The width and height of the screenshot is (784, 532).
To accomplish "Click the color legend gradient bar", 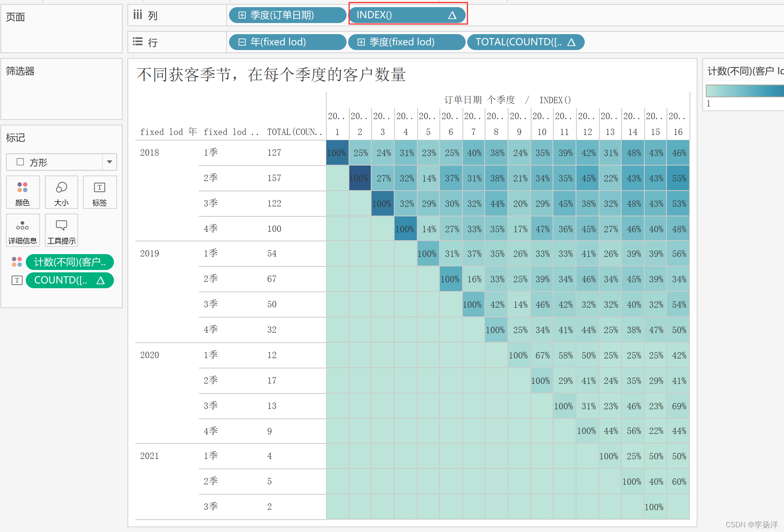I will point(744,91).
